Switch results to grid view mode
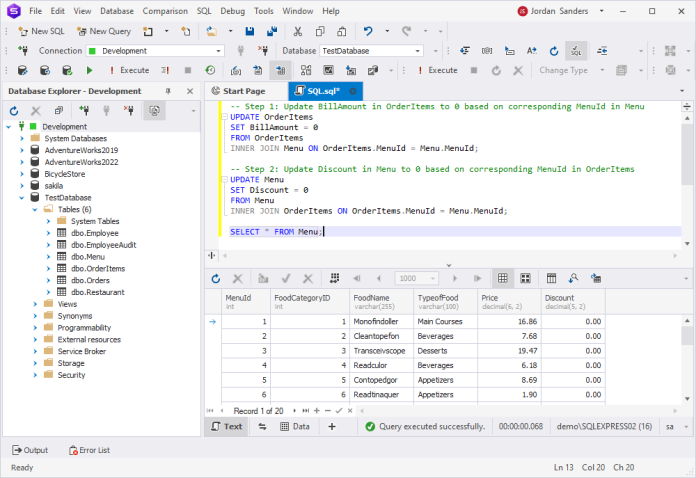Viewport: 696px width, 478px height. point(503,278)
